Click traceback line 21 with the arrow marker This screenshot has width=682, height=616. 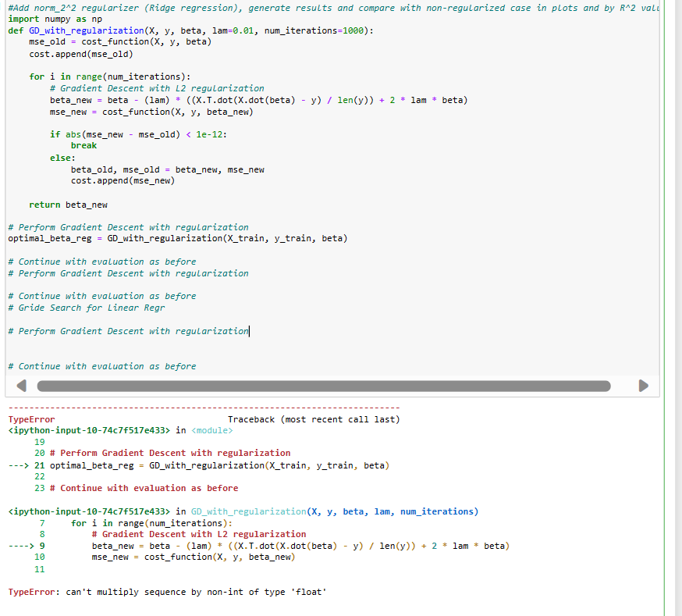(x=195, y=465)
